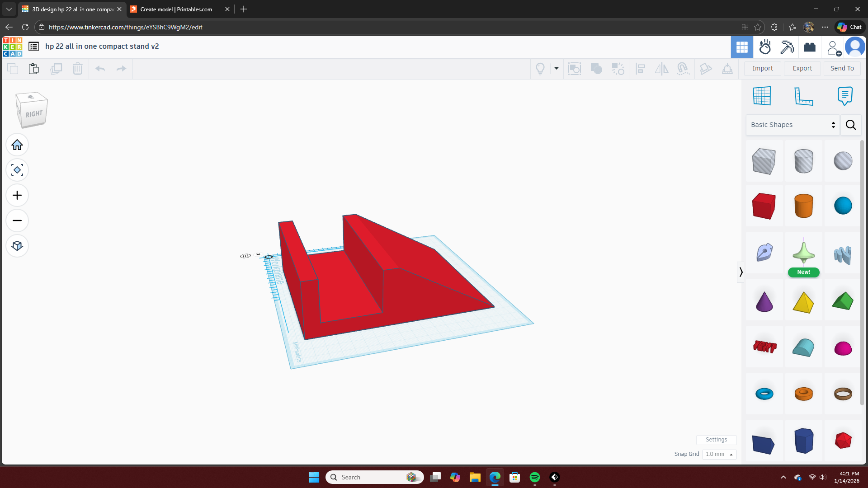This screenshot has width=868, height=488.
Task: Toggle the Show All lightbulb icon
Action: point(540,69)
